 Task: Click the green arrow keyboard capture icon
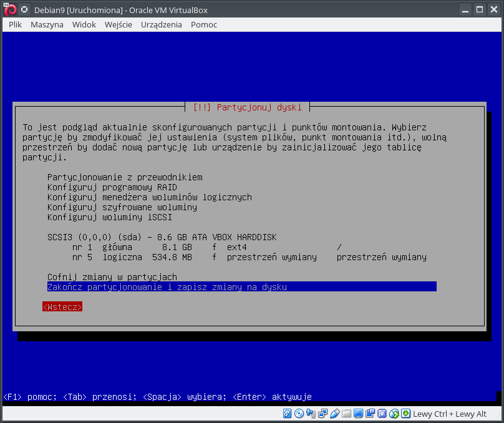point(405,414)
